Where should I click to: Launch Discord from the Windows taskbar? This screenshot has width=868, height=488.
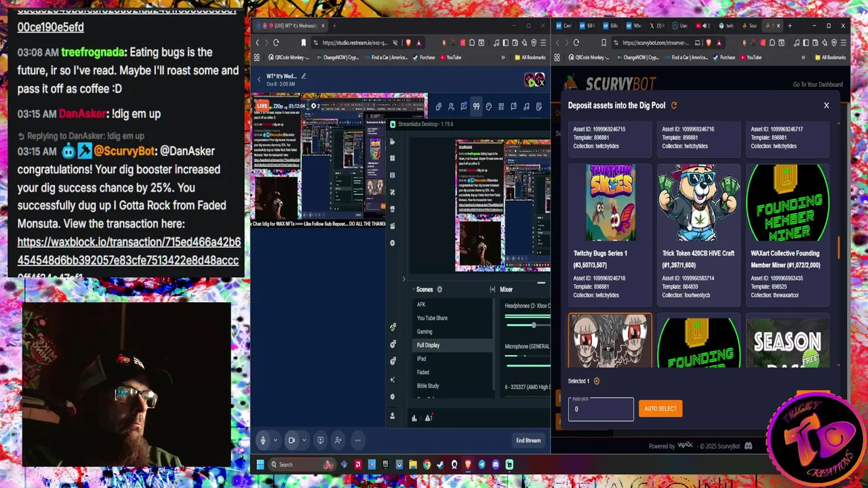[496, 464]
